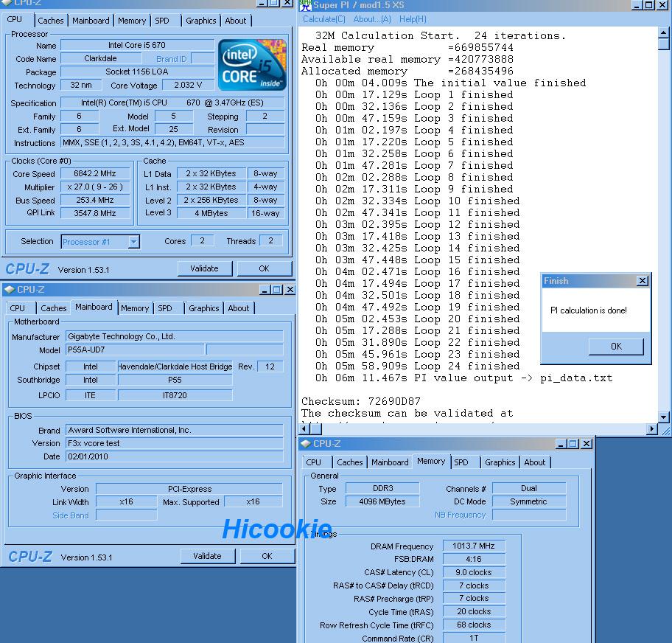Open About...(A) menu in Super PI
The image size is (672, 643).
pyautogui.click(x=372, y=19)
